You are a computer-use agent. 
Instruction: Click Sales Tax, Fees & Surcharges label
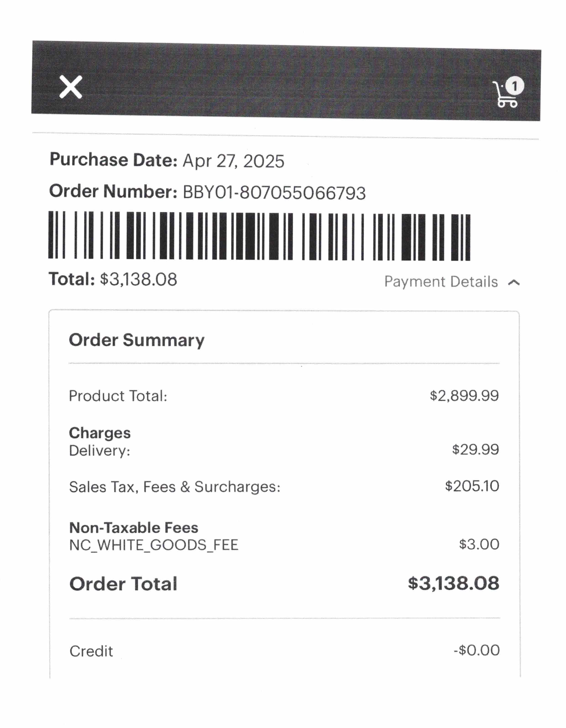[175, 487]
